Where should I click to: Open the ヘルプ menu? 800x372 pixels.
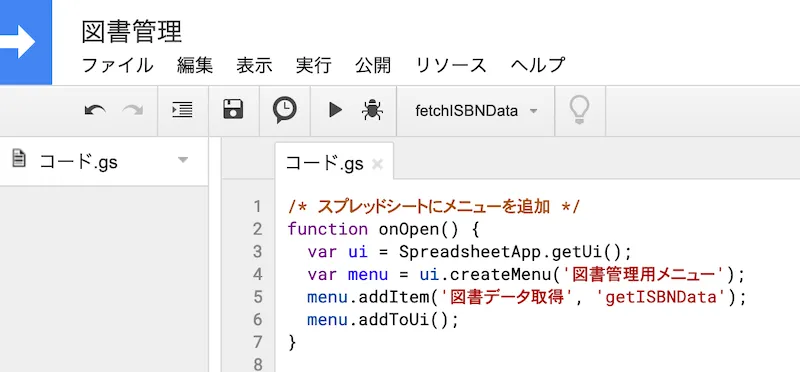point(538,65)
